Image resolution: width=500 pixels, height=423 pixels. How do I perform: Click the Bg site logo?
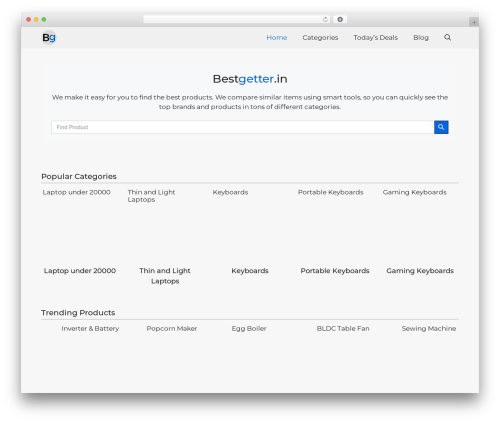pos(49,37)
